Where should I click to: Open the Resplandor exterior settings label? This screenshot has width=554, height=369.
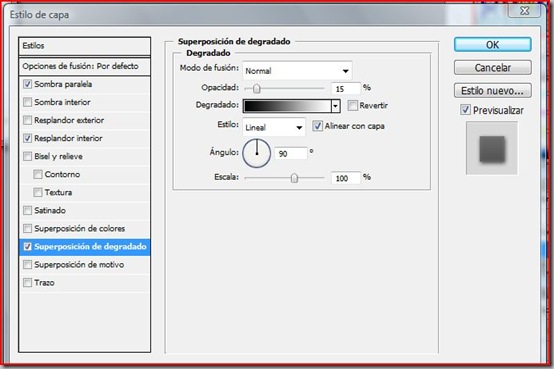69,120
